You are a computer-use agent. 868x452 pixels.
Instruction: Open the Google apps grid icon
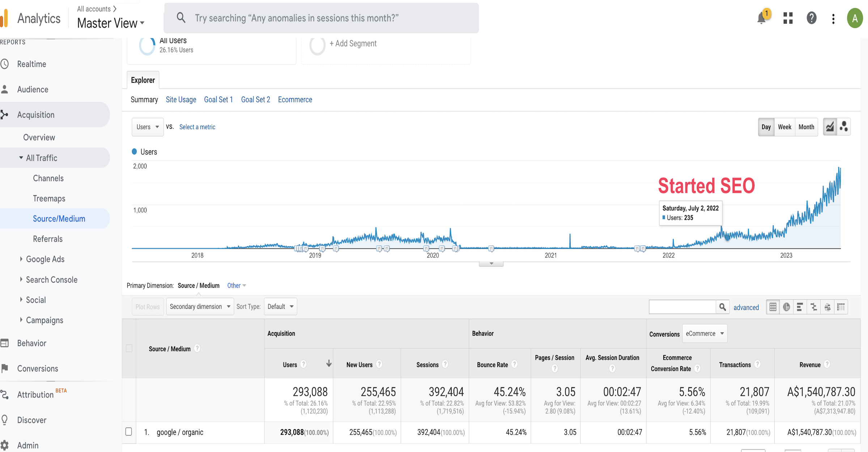tap(788, 18)
